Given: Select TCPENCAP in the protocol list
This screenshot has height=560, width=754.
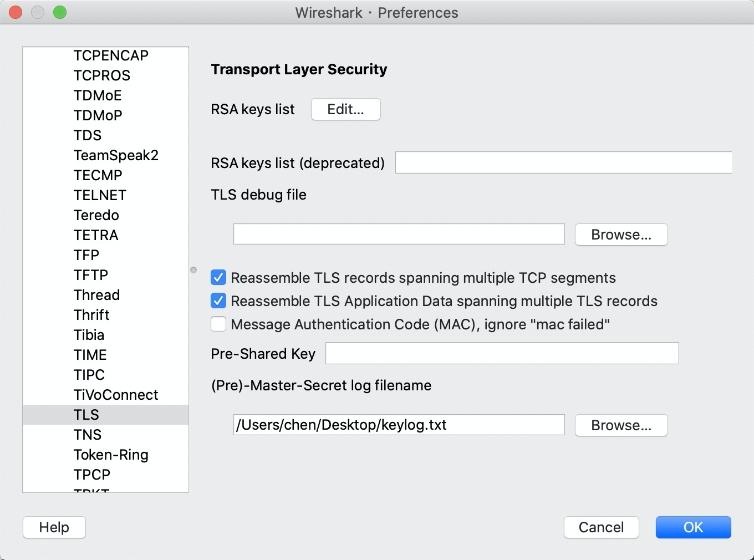Looking at the screenshot, I should (x=105, y=55).
